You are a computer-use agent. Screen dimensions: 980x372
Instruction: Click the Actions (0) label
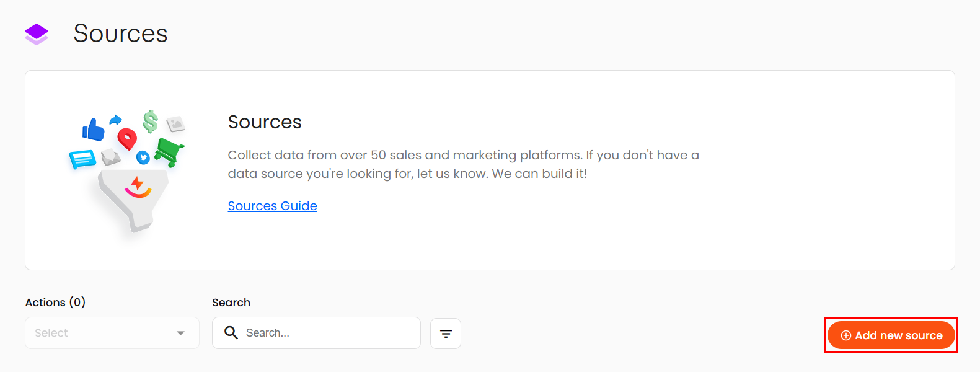click(x=55, y=303)
